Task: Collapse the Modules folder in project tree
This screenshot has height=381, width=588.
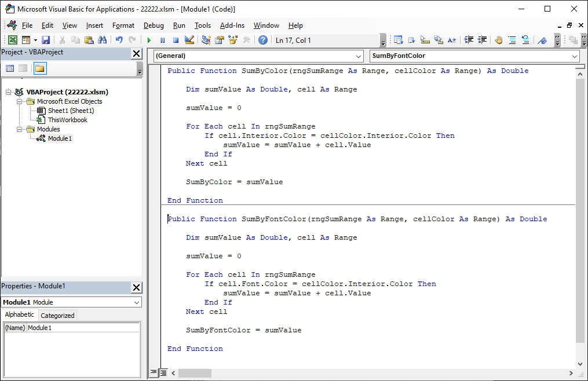Action: pyautogui.click(x=20, y=129)
